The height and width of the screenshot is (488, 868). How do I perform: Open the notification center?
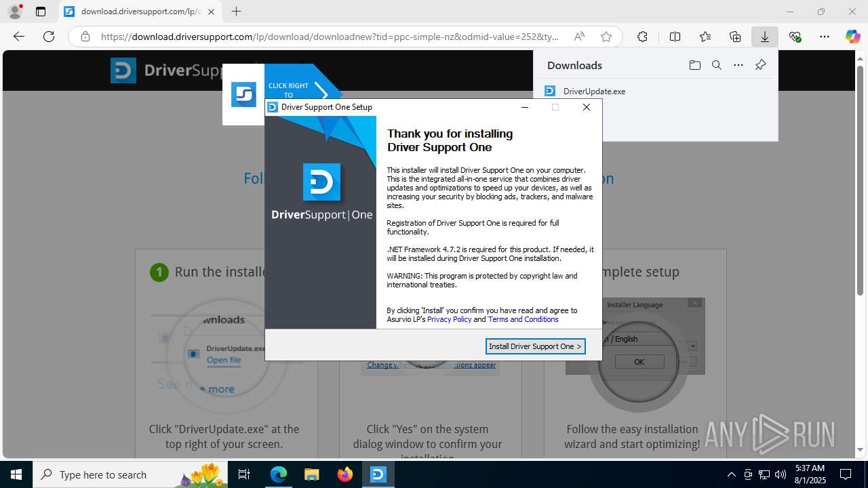point(846,474)
